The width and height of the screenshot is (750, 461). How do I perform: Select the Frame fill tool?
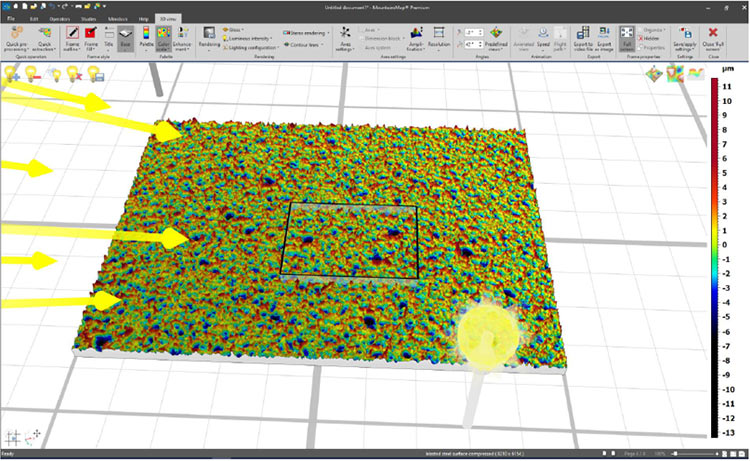(92, 38)
